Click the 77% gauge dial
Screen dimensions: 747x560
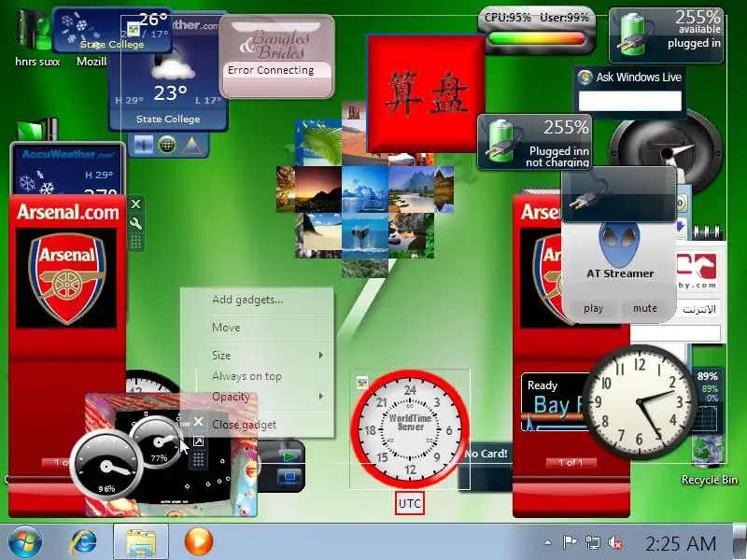pyautogui.click(x=158, y=442)
